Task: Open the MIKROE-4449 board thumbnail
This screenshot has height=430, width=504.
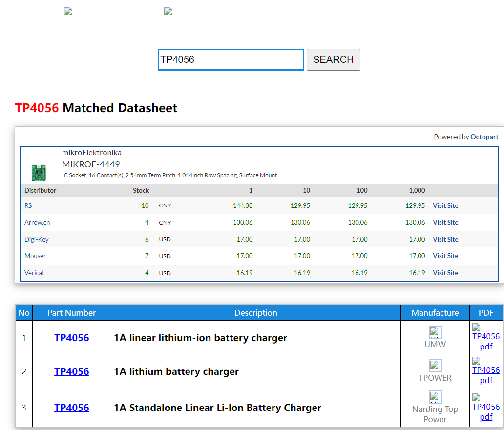Action: click(x=39, y=172)
